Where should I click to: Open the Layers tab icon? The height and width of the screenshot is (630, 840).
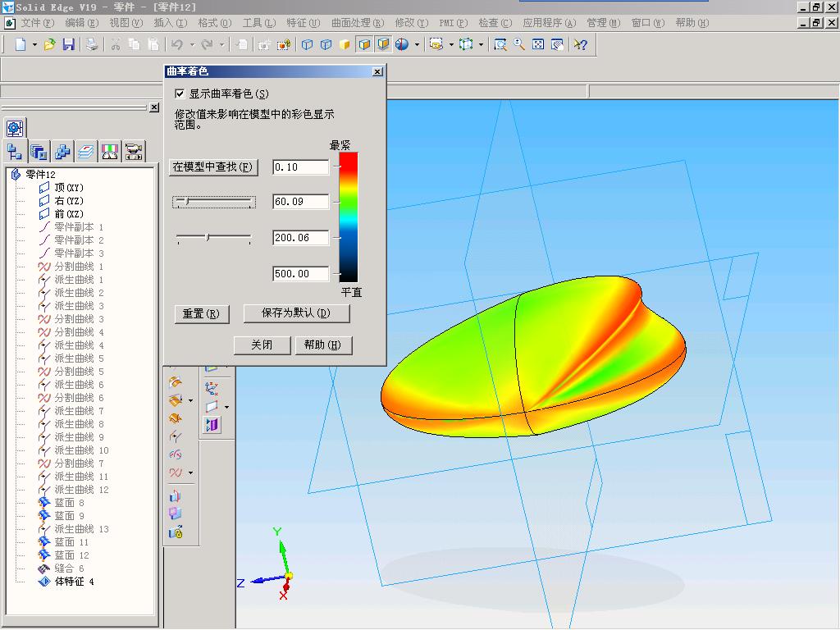point(85,152)
